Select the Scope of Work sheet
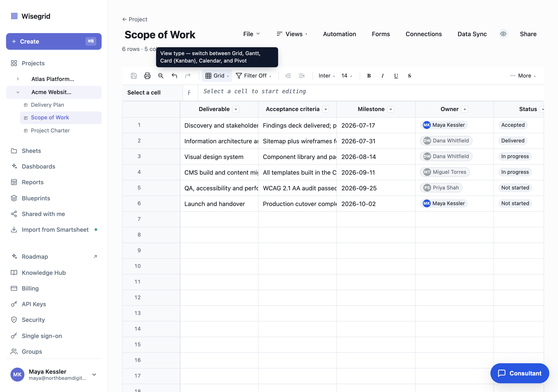The width and height of the screenshot is (558, 392). pos(61,118)
